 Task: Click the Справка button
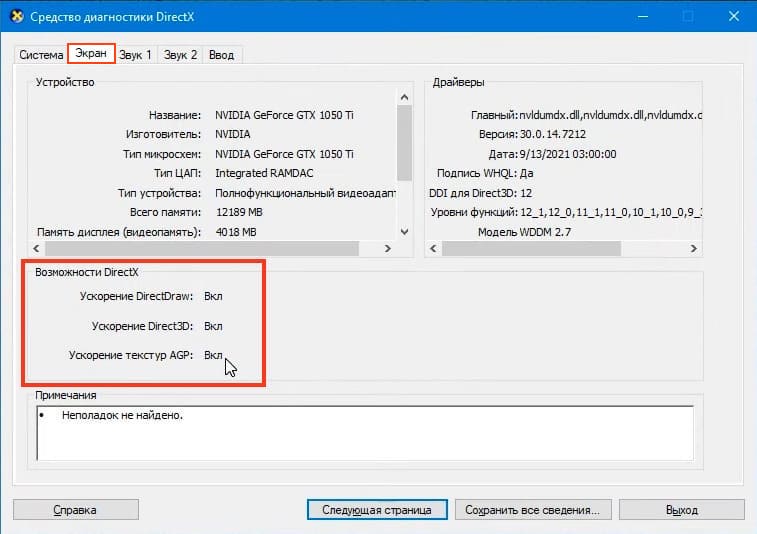(76, 509)
